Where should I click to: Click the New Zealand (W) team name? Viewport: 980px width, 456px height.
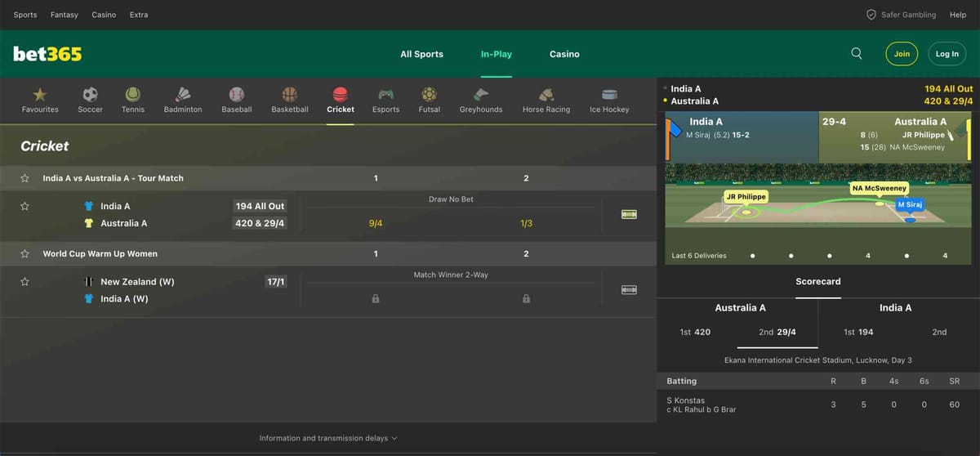click(x=137, y=282)
